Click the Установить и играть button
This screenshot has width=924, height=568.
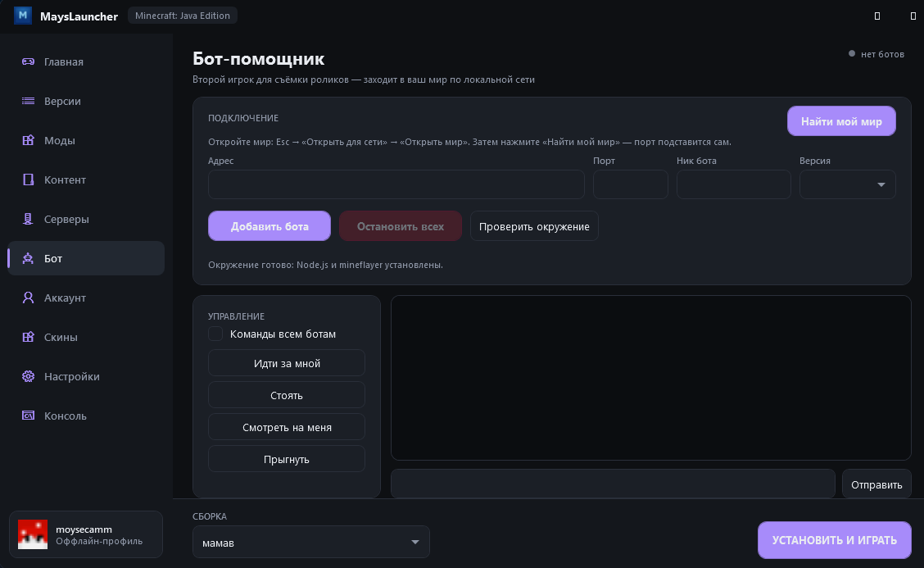835,539
